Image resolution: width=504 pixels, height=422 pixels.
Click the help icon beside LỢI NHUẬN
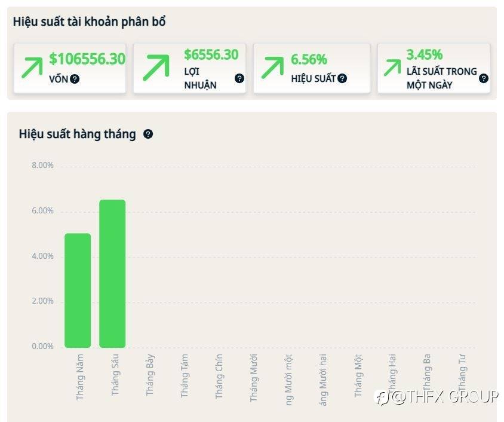(239, 78)
